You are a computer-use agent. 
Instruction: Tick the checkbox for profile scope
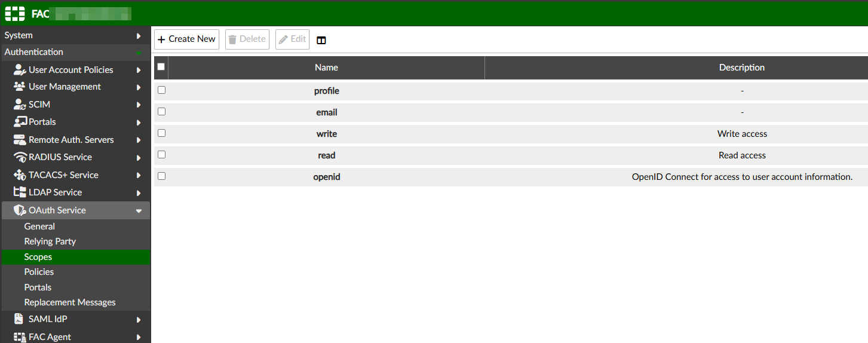click(161, 90)
